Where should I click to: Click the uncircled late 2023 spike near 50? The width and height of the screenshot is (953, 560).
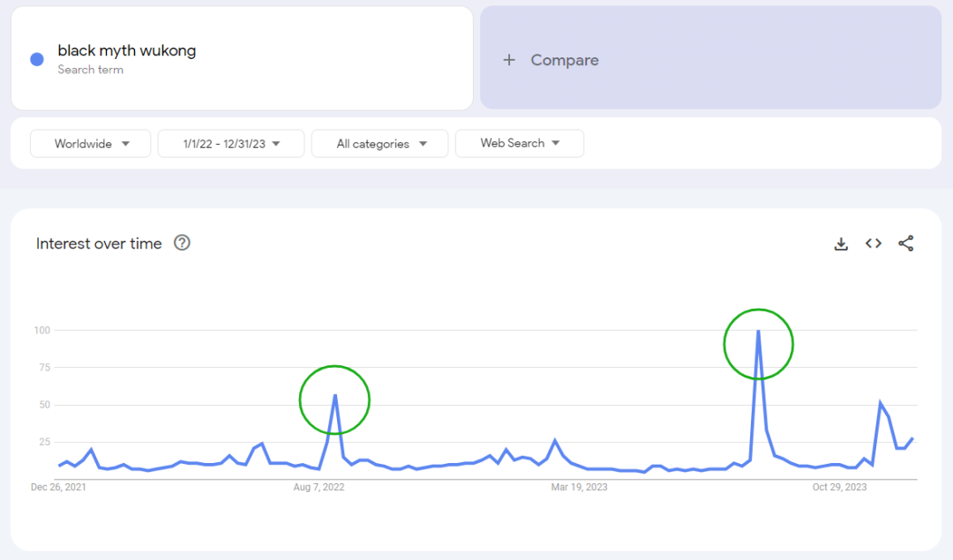pyautogui.click(x=880, y=403)
